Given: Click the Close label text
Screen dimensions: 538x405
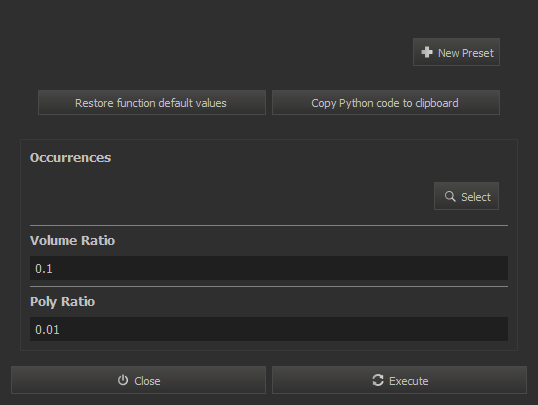Looking at the screenshot, I should (x=147, y=381).
